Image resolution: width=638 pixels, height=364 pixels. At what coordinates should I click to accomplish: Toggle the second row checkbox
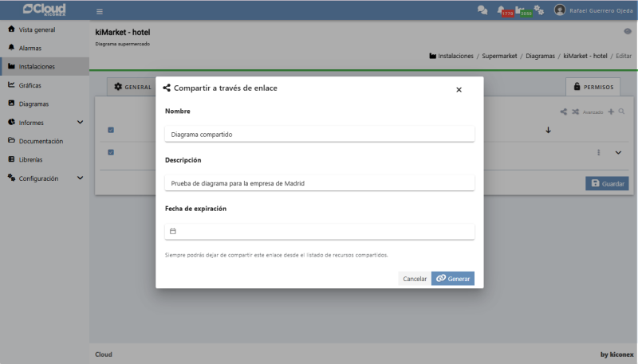[x=111, y=152]
